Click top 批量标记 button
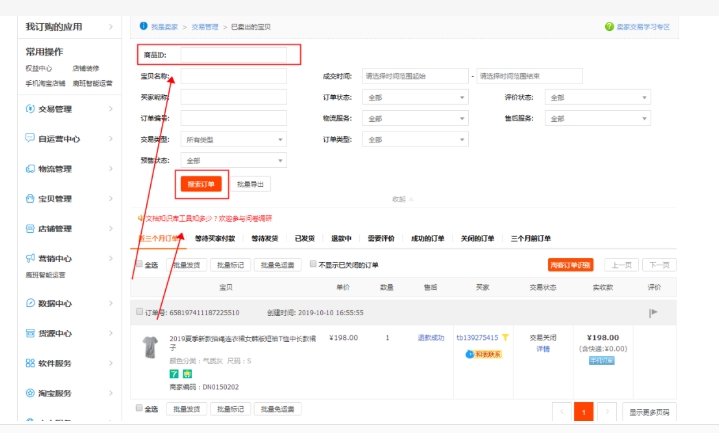Viewport: 719px width, 433px height. (x=231, y=265)
